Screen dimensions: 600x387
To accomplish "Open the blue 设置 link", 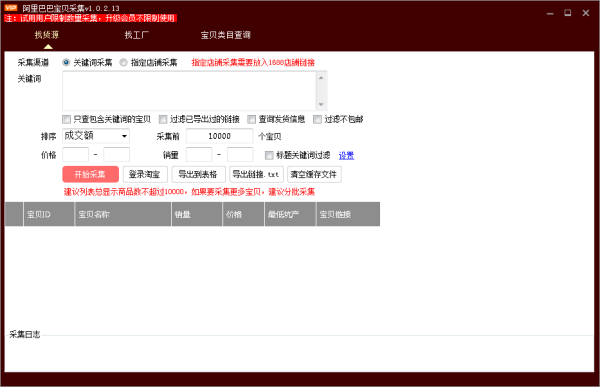I will 346,155.
